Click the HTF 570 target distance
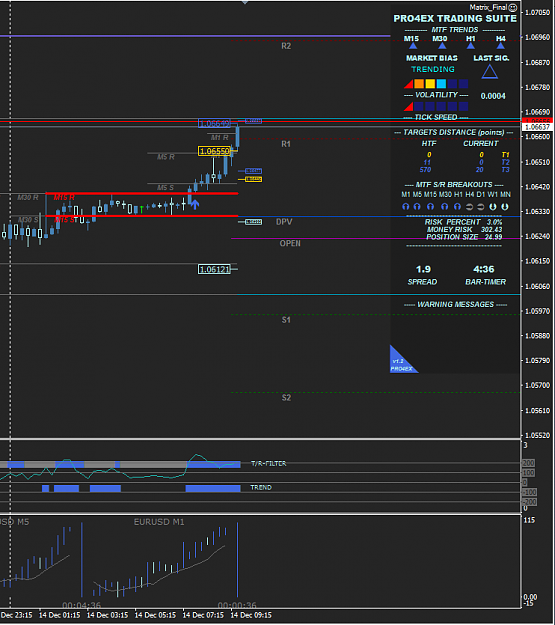The image size is (555, 625). click(x=425, y=170)
